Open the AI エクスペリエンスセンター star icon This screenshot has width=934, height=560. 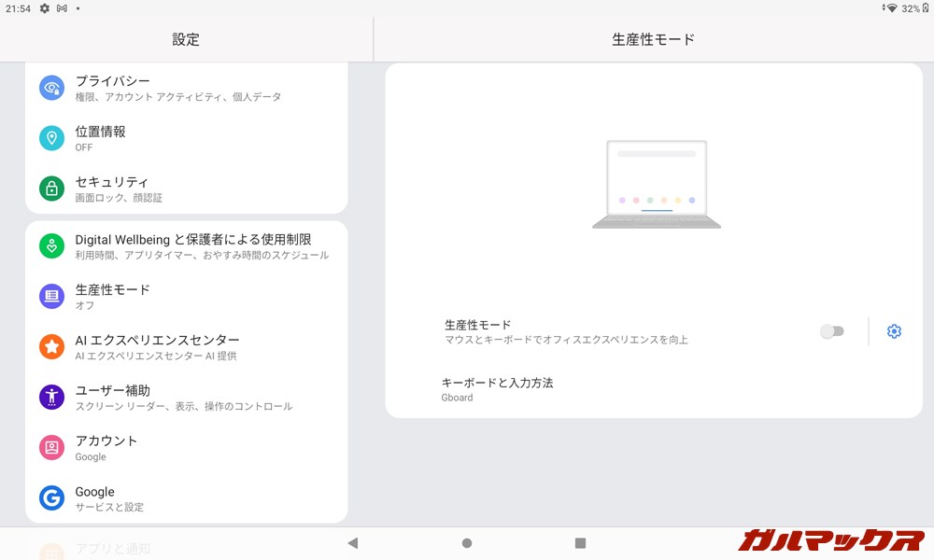51,347
